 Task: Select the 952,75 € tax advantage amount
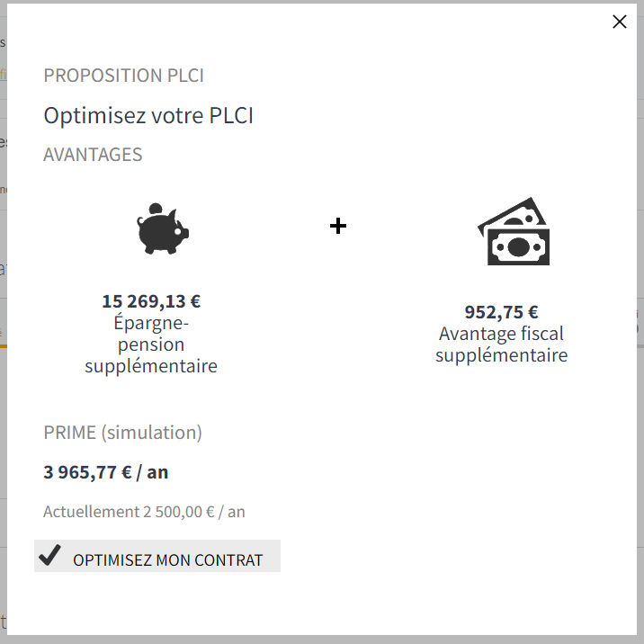(x=501, y=312)
